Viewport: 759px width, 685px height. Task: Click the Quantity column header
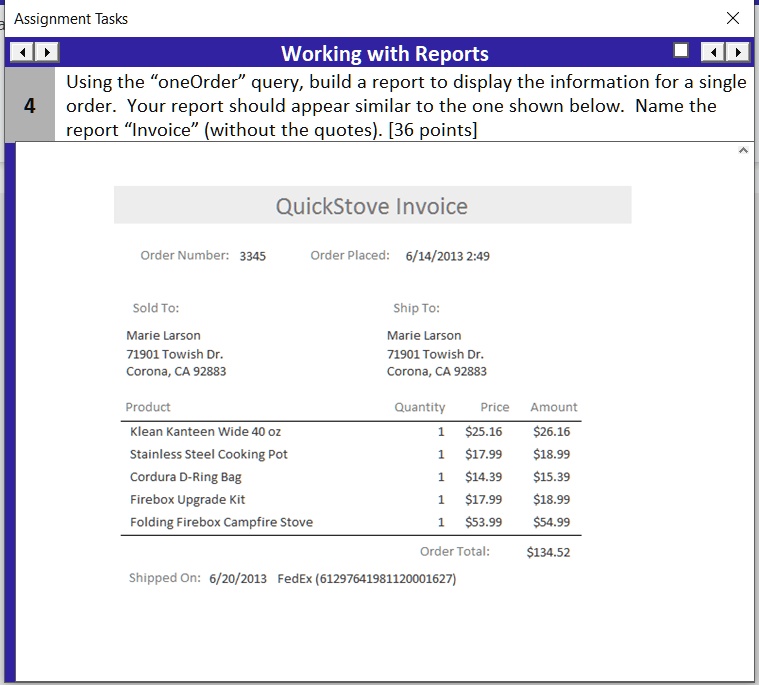point(420,407)
